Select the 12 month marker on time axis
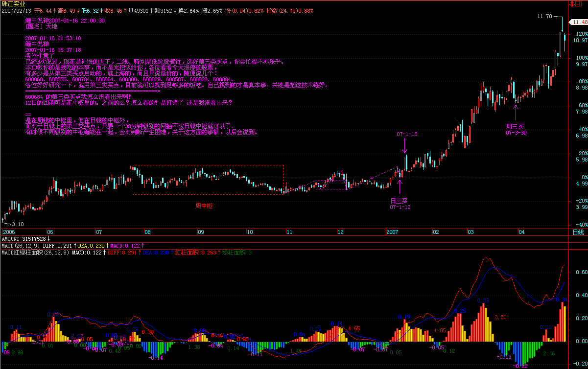588x369 pixels. pyautogui.click(x=340, y=232)
